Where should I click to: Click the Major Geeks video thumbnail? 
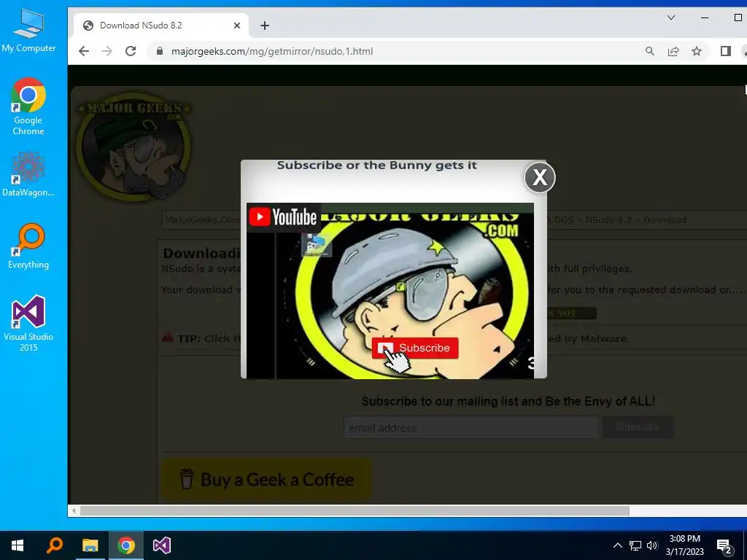tap(390, 291)
